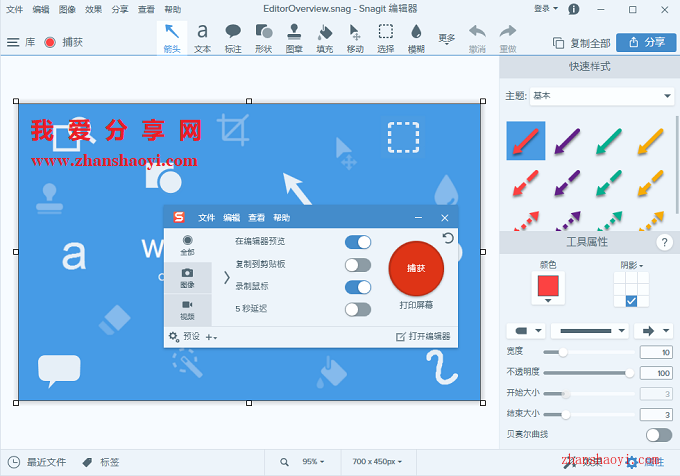
Task: Click the Width value field showing 10
Action: point(656,352)
